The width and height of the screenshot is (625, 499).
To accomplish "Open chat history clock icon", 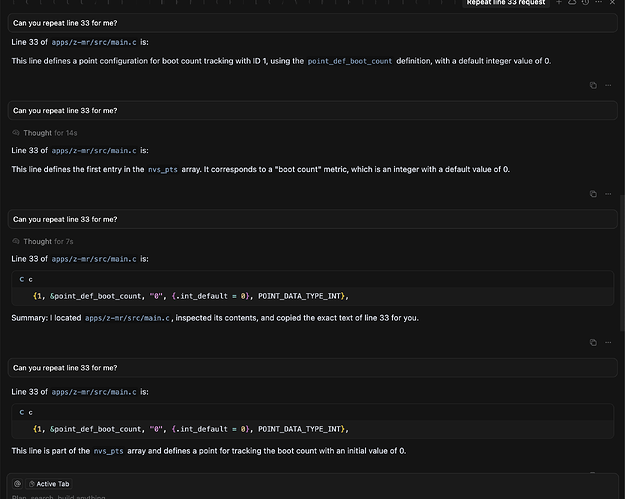I will click(x=585, y=2).
